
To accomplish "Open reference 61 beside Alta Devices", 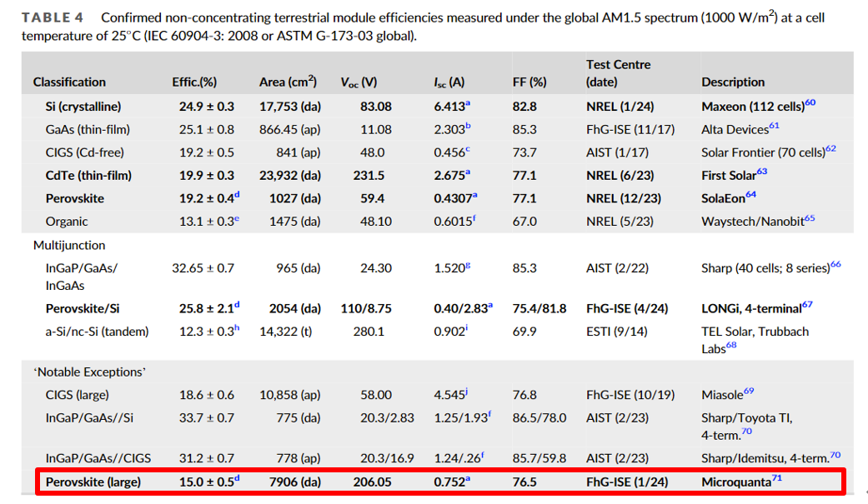I will tap(774, 126).
